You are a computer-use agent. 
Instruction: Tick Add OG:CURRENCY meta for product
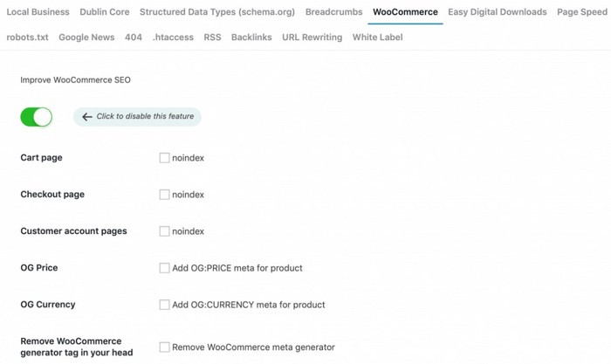164,305
